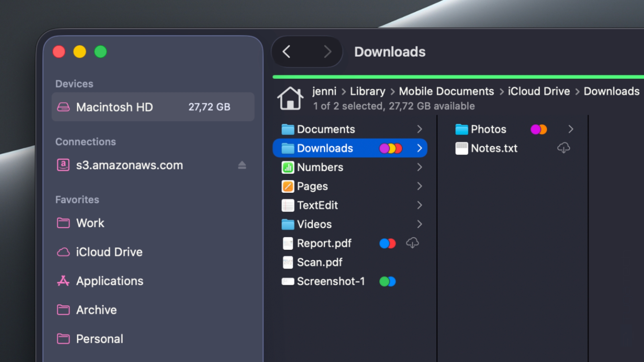
Task: Click the Numbers app folder icon
Action: [288, 167]
